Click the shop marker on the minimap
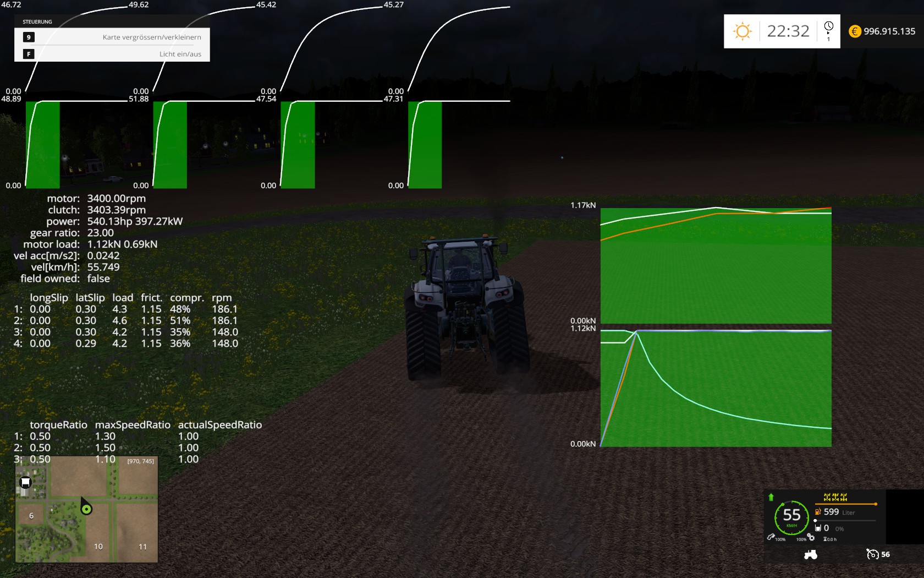This screenshot has height=578, width=924. point(25,483)
